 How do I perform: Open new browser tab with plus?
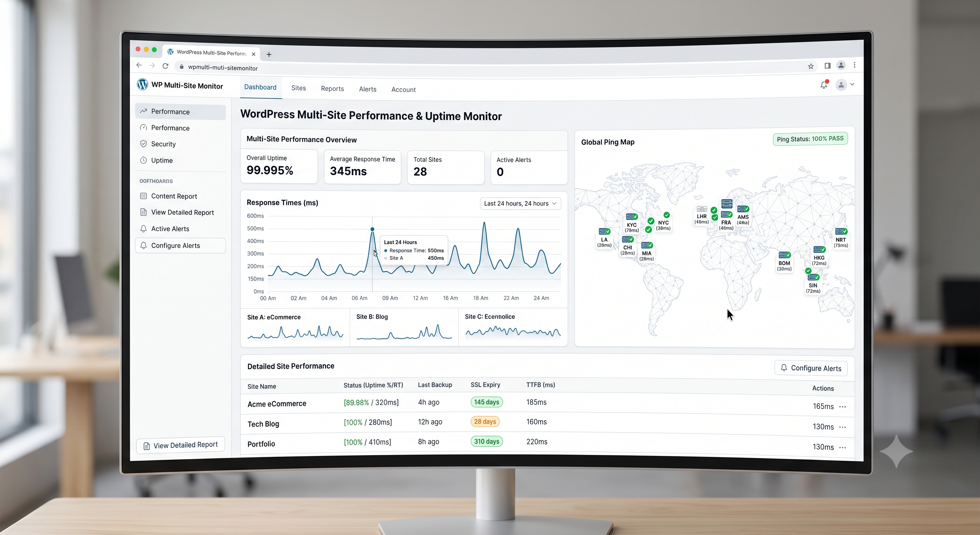[269, 54]
